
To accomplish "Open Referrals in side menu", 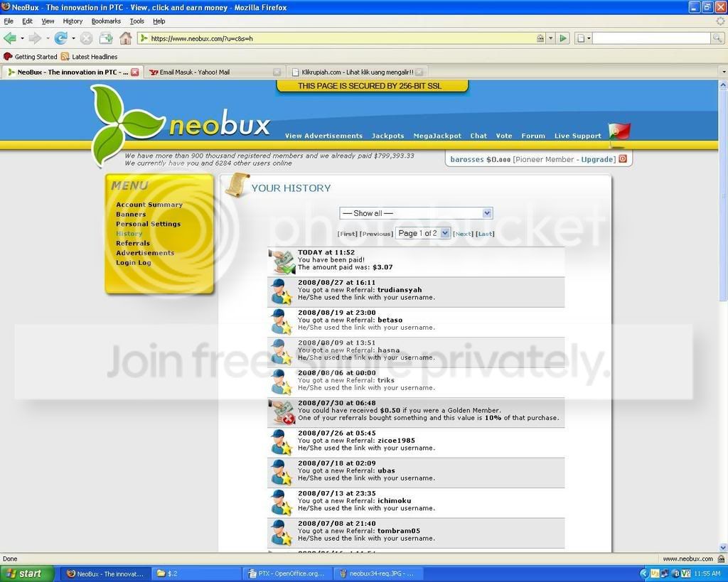I will [x=133, y=243].
